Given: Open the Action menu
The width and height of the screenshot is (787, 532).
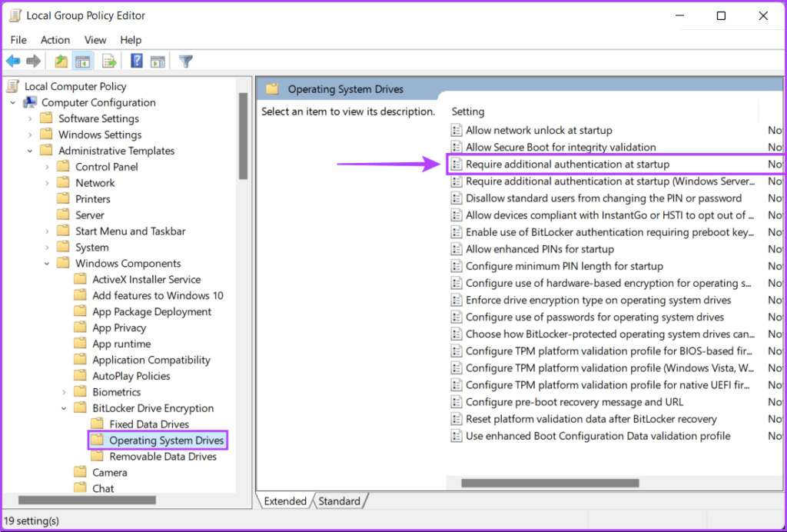Looking at the screenshot, I should pyautogui.click(x=55, y=40).
